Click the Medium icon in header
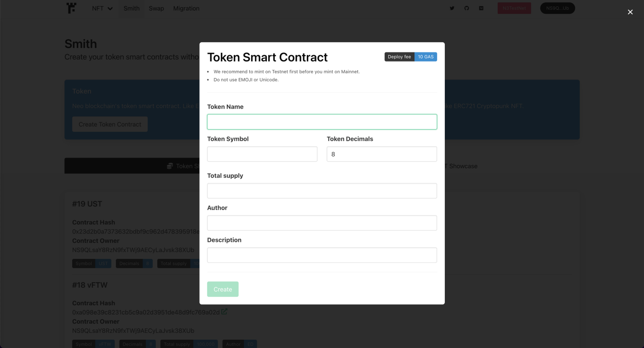Viewport: 644px width, 348px height. (x=481, y=8)
